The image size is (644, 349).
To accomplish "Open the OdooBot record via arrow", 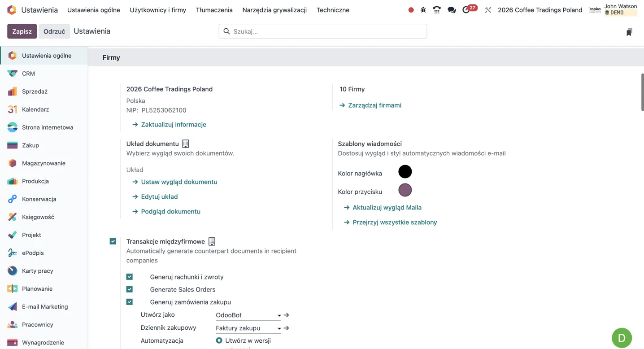I will coord(287,315).
